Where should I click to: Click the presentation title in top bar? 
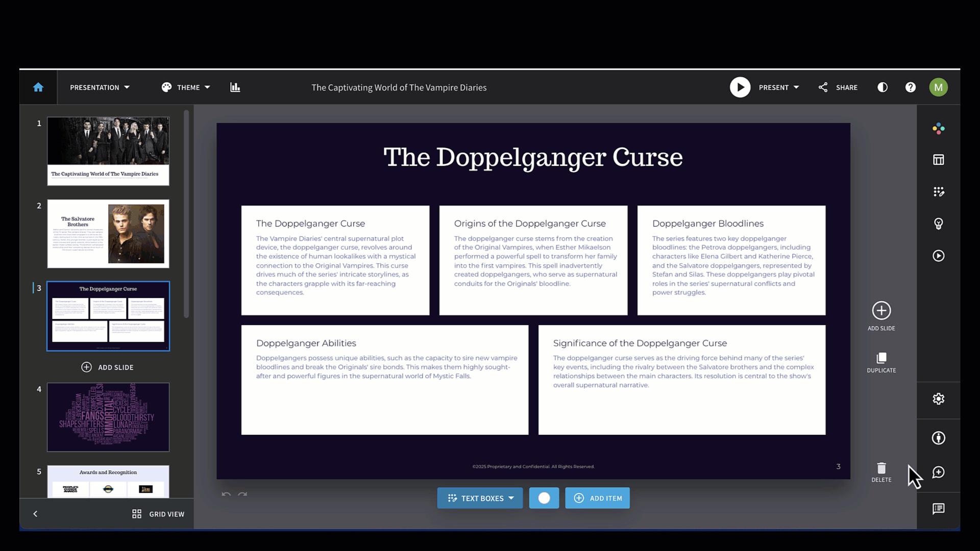(x=399, y=87)
